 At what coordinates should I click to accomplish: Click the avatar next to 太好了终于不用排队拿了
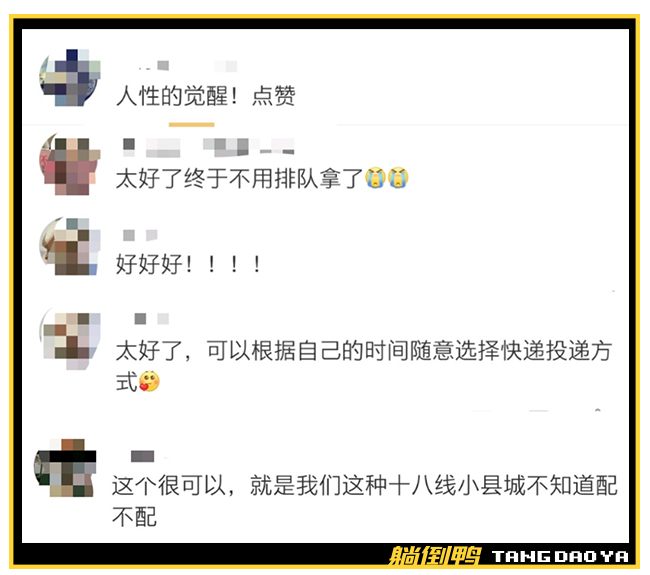coord(70,166)
